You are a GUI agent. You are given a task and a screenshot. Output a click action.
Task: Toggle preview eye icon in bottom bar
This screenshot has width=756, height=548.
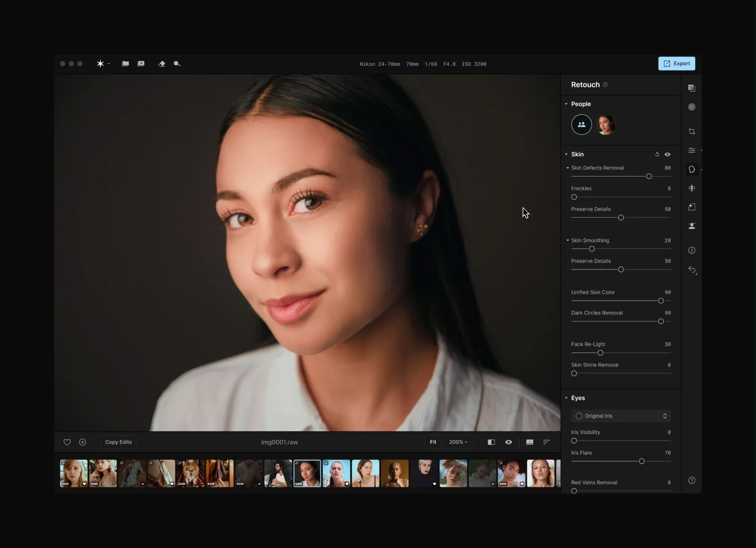[x=508, y=442]
